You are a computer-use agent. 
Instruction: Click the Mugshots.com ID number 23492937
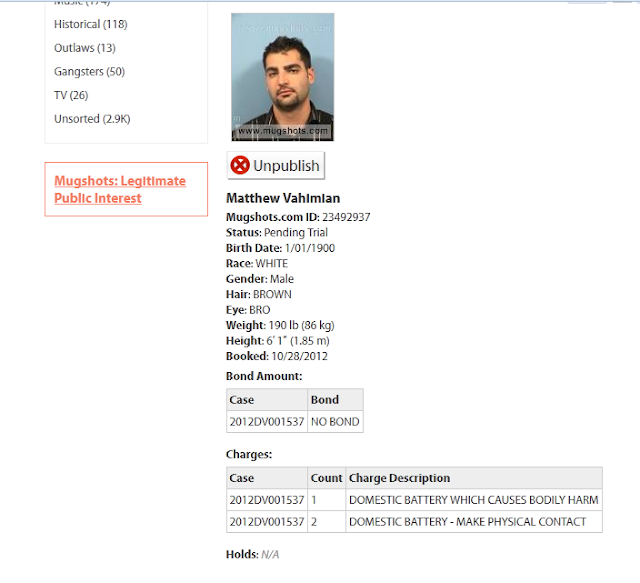click(x=346, y=217)
